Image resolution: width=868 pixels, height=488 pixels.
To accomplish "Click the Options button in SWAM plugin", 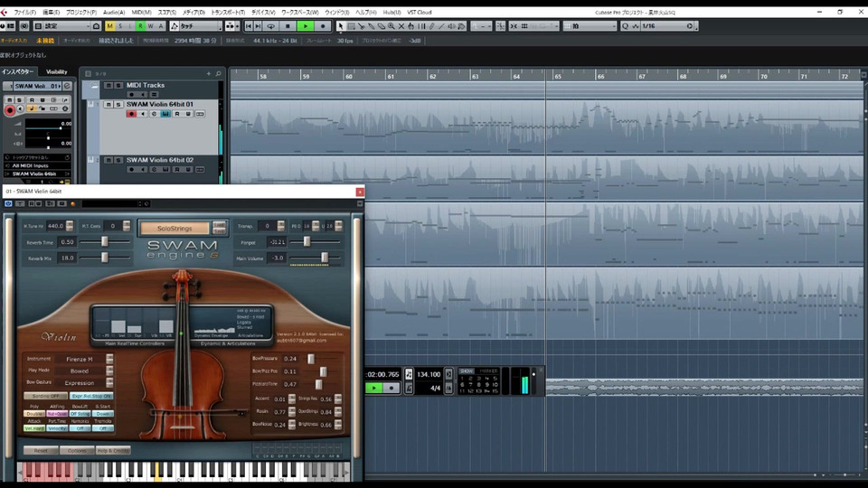I will 77,450.
